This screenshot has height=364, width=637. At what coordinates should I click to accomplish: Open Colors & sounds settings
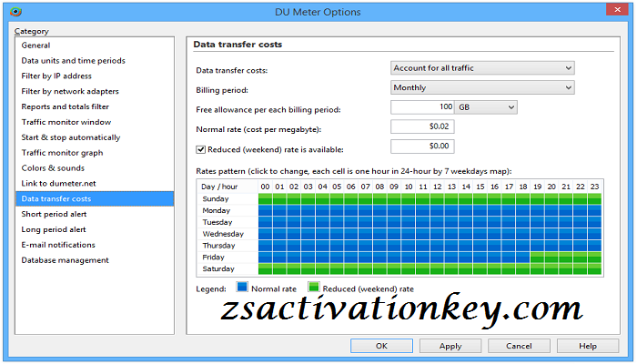(x=95, y=168)
